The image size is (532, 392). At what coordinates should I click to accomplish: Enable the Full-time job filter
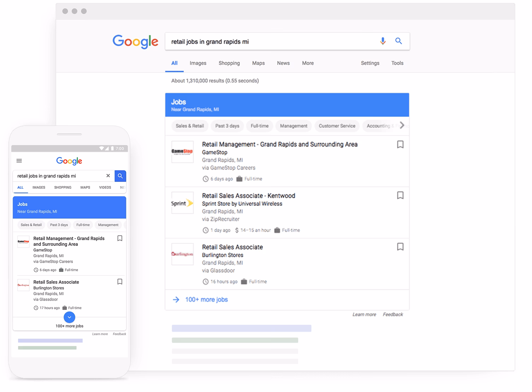point(259,126)
